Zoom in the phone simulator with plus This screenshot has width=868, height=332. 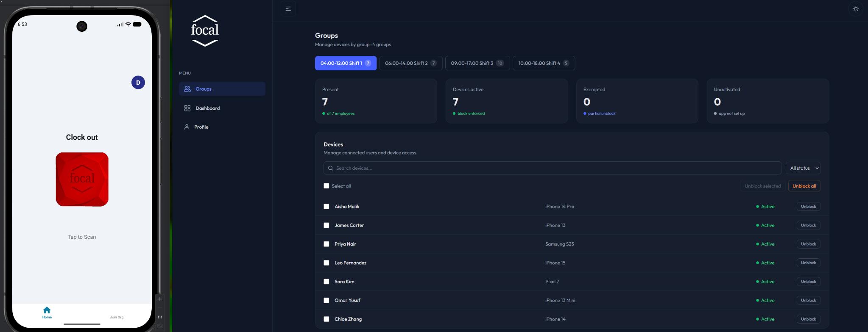[x=160, y=299]
